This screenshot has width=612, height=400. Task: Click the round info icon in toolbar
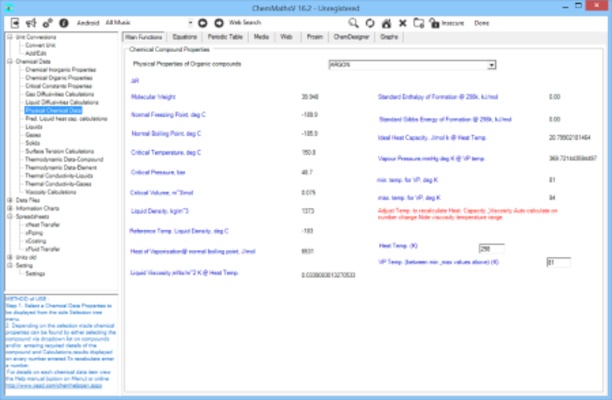(x=64, y=23)
